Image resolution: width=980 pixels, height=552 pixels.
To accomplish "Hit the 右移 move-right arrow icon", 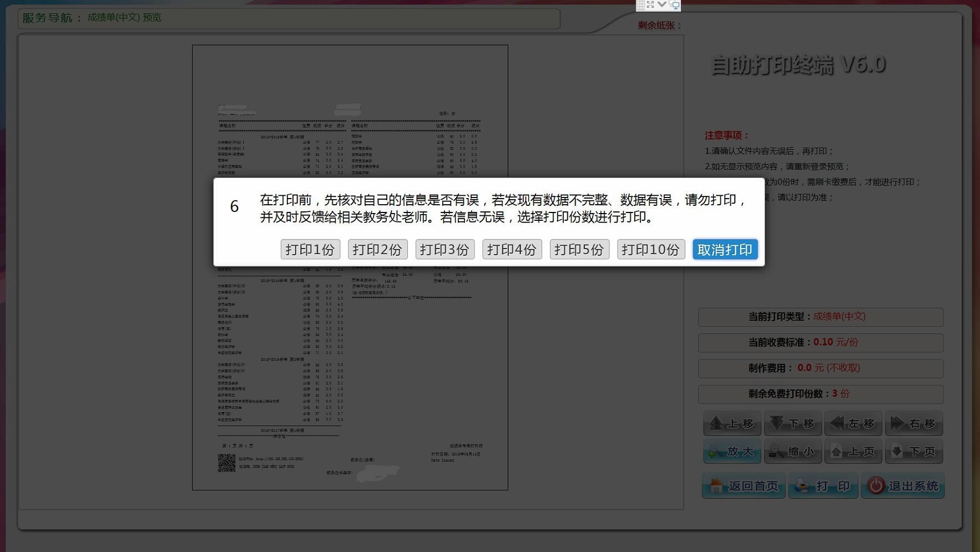I will [x=897, y=424].
